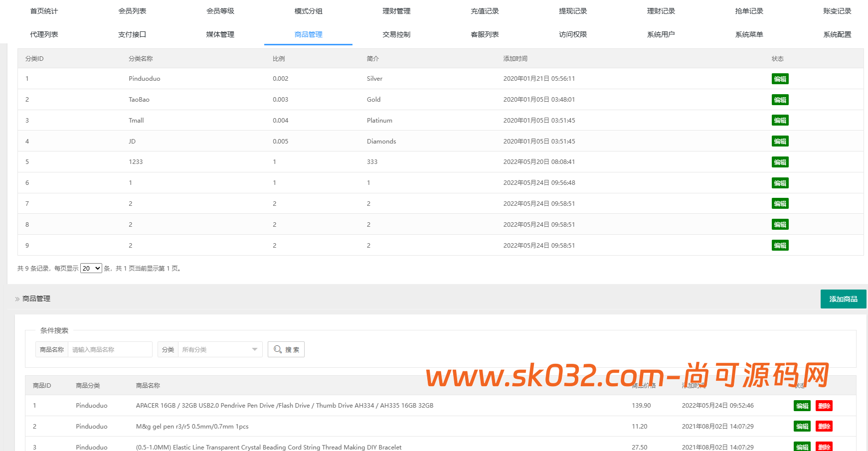Image resolution: width=868 pixels, height=451 pixels.
Task: Click the 添加商品 button
Action: [x=843, y=299]
